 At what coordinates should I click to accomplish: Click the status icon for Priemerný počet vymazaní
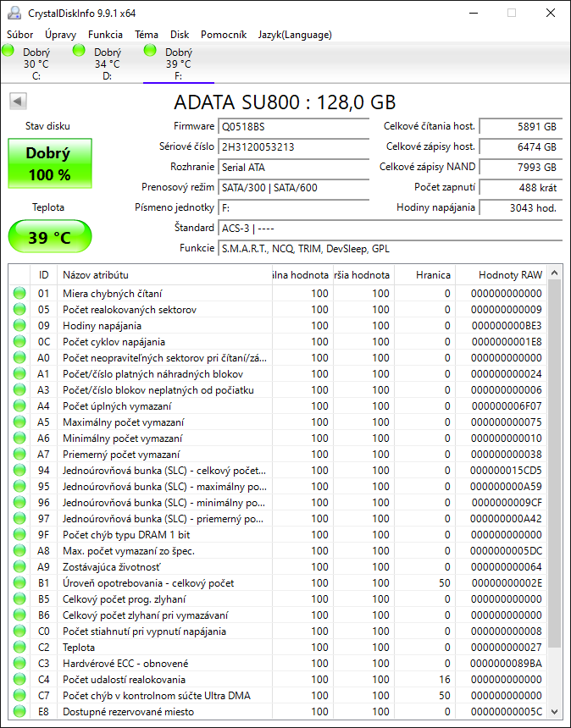(x=19, y=455)
